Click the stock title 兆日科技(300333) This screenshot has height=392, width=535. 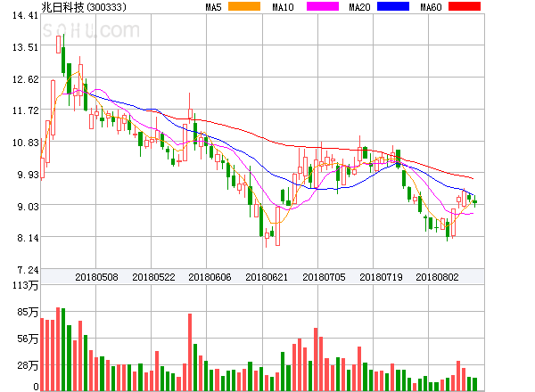[x=84, y=7]
